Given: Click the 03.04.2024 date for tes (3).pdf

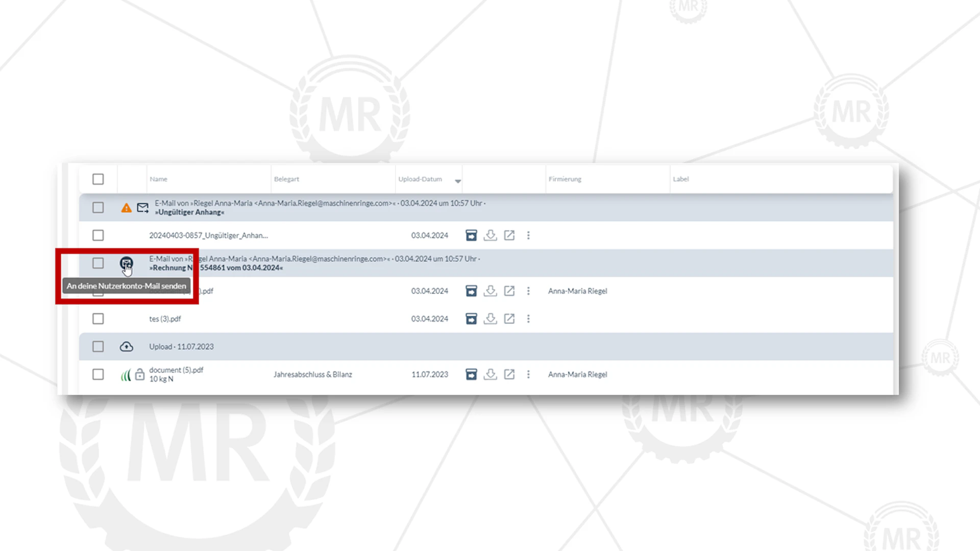Looking at the screenshot, I should (430, 319).
